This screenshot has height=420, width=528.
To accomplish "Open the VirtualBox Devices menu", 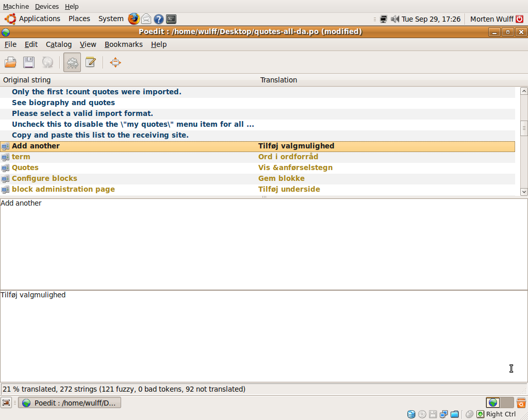I will [47, 6].
